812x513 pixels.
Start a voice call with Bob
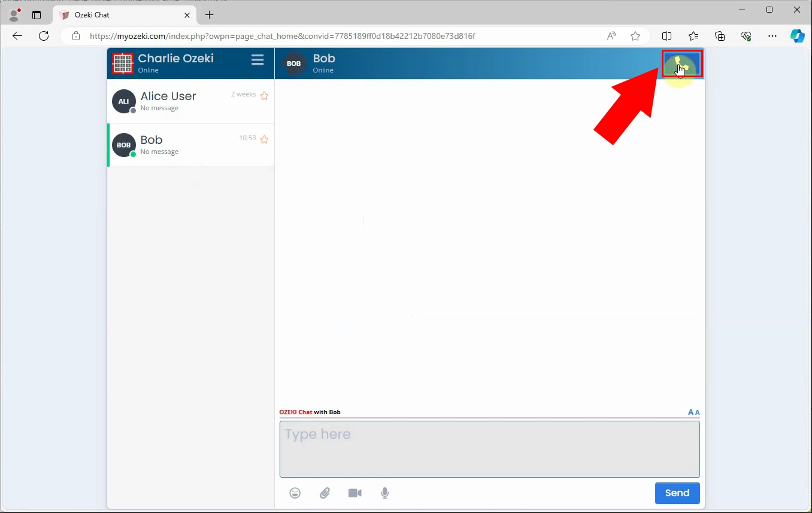682,64
